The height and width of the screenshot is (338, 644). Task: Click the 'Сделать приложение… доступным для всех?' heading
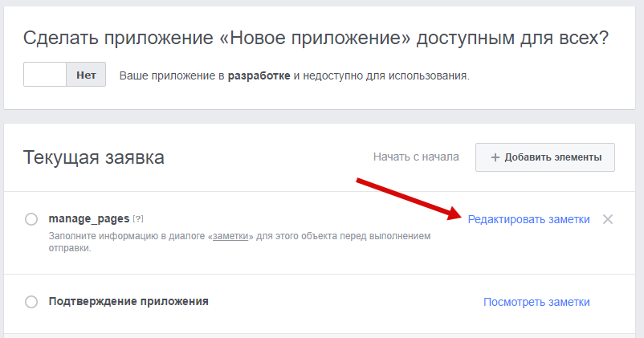(x=316, y=38)
